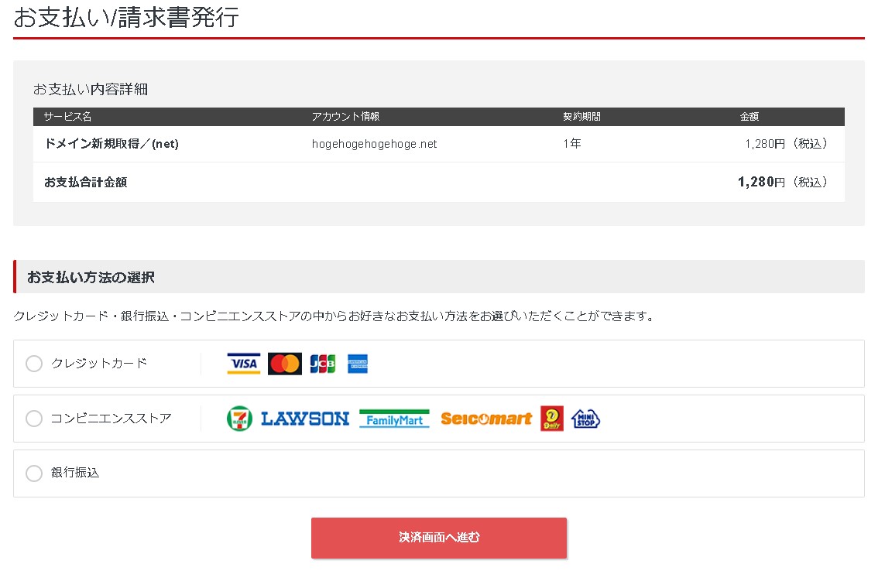Click the 金額 column header
This screenshot has width=885, height=588.
pyautogui.click(x=749, y=117)
